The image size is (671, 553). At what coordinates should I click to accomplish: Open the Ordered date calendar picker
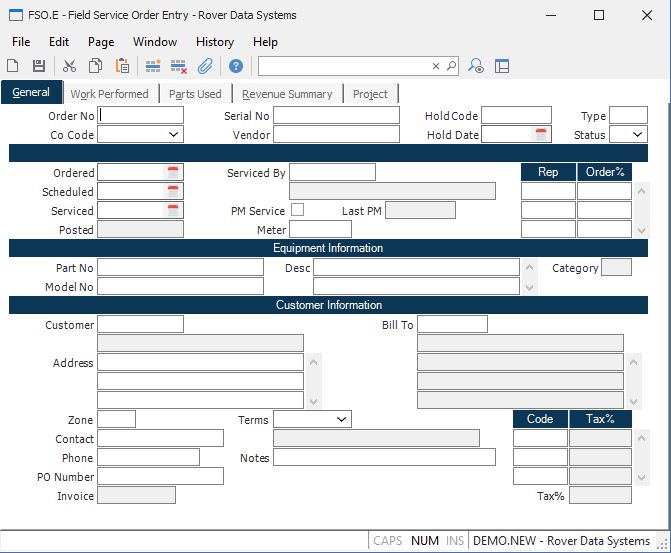click(173, 173)
